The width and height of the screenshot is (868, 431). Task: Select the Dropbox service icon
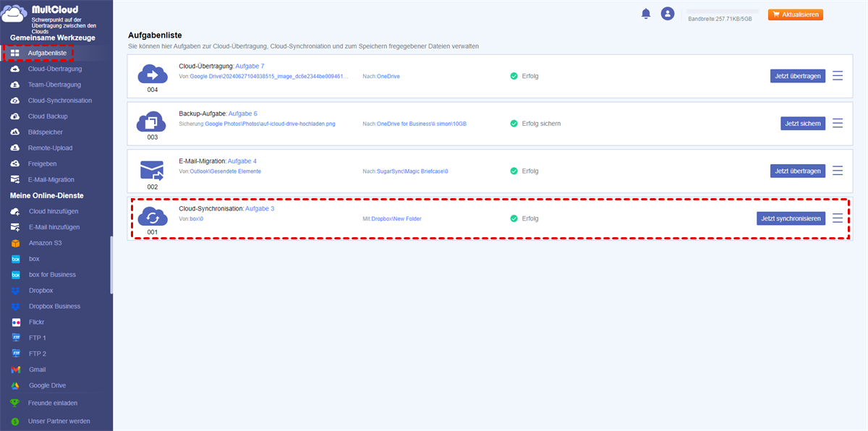coord(15,291)
